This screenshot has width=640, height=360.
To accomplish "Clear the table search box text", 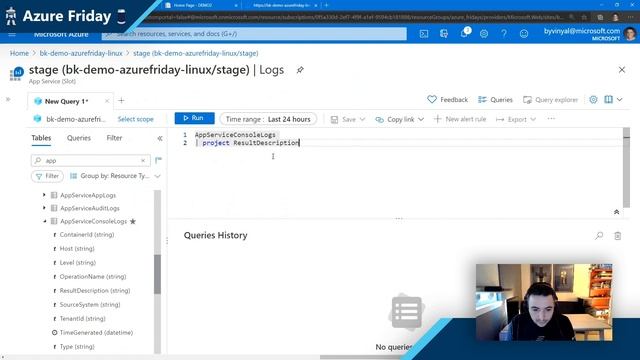I will pyautogui.click(x=143, y=160).
